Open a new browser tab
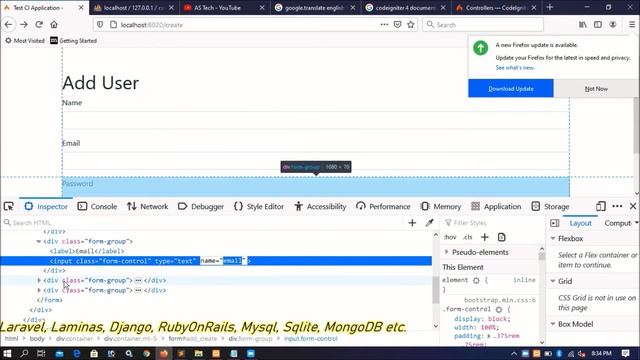640x360 pixels. (x=550, y=7)
